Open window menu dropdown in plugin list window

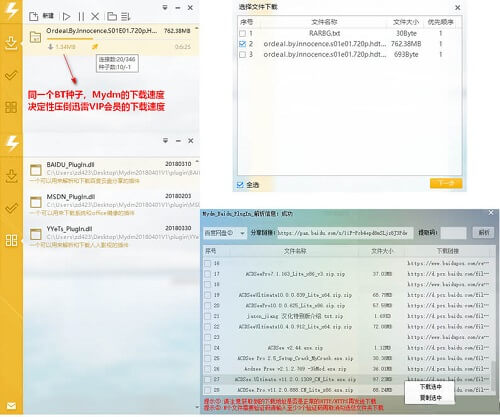click(165, 141)
